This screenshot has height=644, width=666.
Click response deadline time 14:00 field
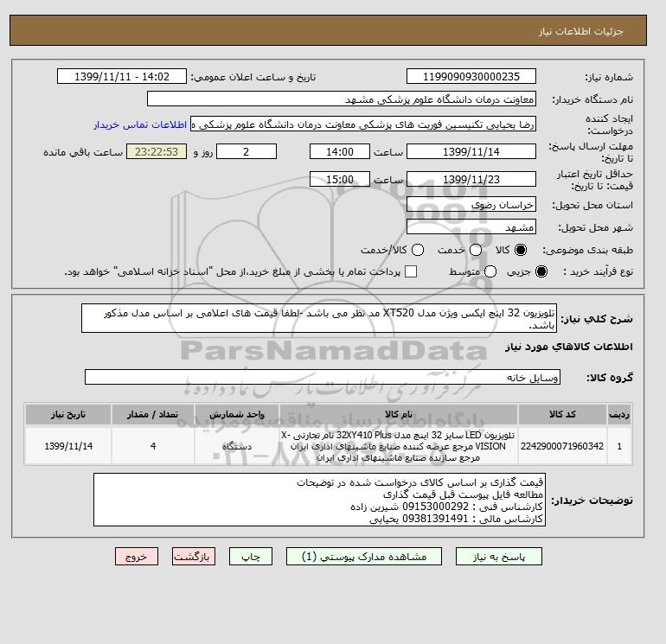tap(340, 151)
